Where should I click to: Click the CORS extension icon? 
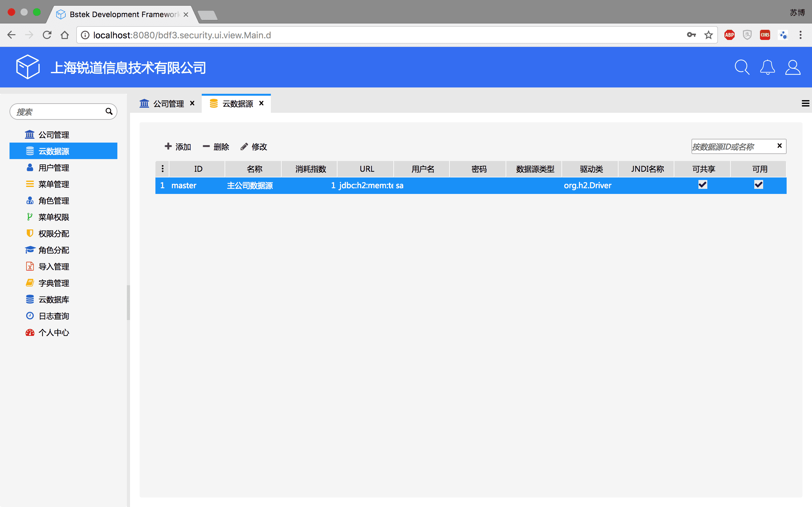pos(765,35)
